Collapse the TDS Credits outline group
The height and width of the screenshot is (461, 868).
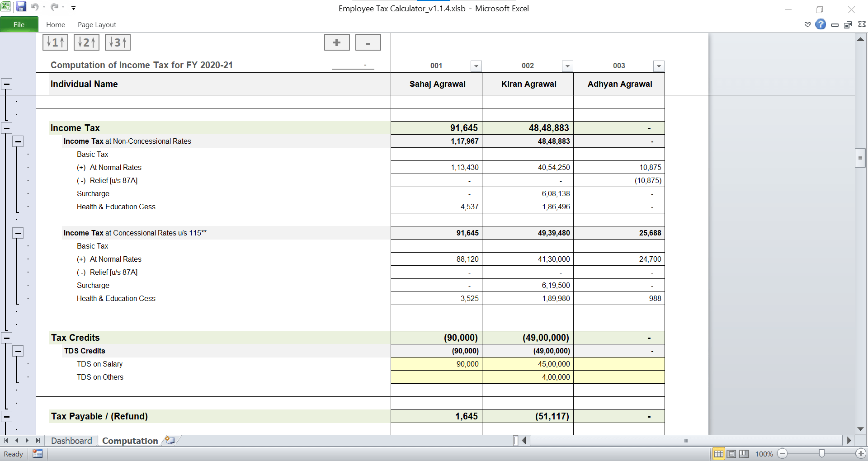click(x=18, y=351)
